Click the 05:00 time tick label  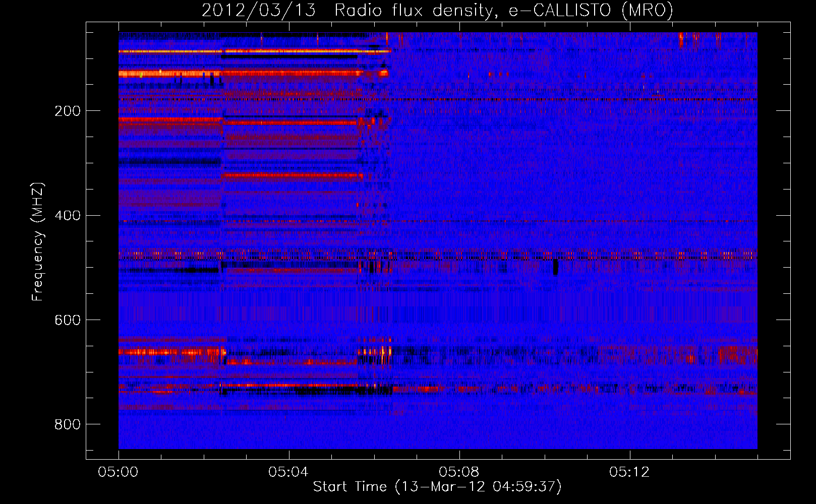(119, 472)
